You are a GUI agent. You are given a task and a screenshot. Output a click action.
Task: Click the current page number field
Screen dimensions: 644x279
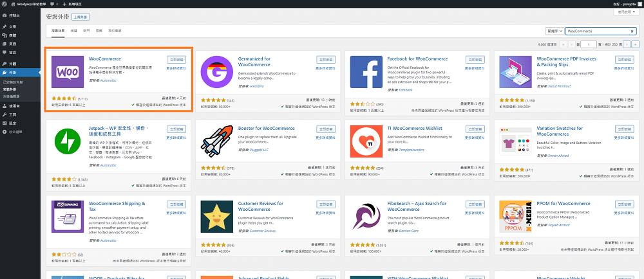click(589, 44)
